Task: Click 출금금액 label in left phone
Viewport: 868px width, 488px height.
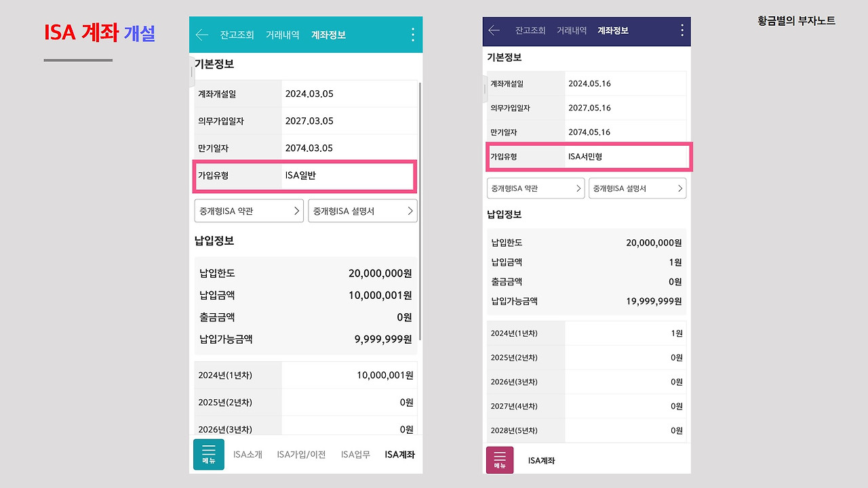Action: point(217,317)
